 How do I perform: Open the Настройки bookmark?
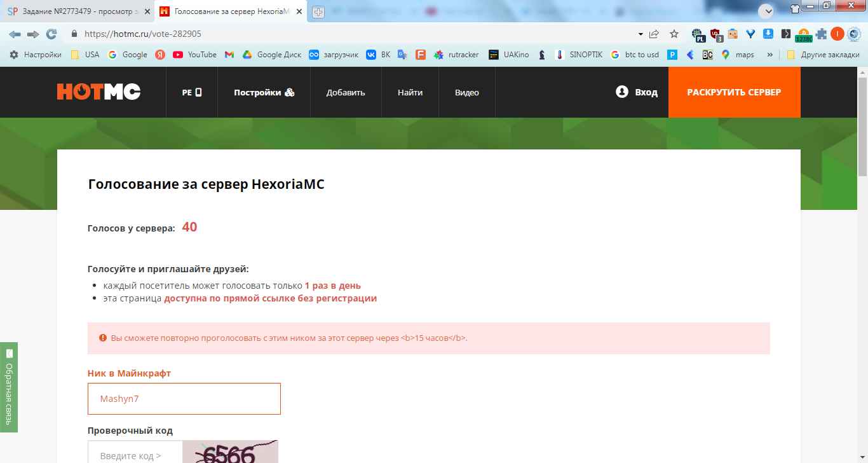(36, 55)
